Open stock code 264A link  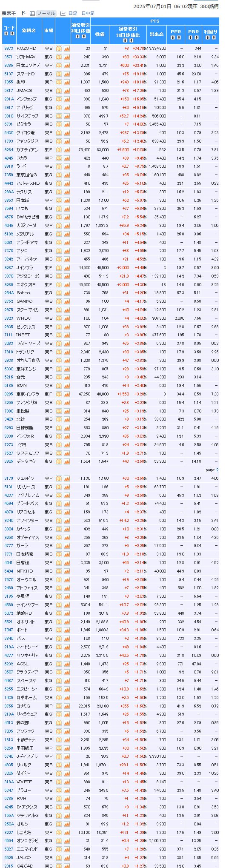9,293
